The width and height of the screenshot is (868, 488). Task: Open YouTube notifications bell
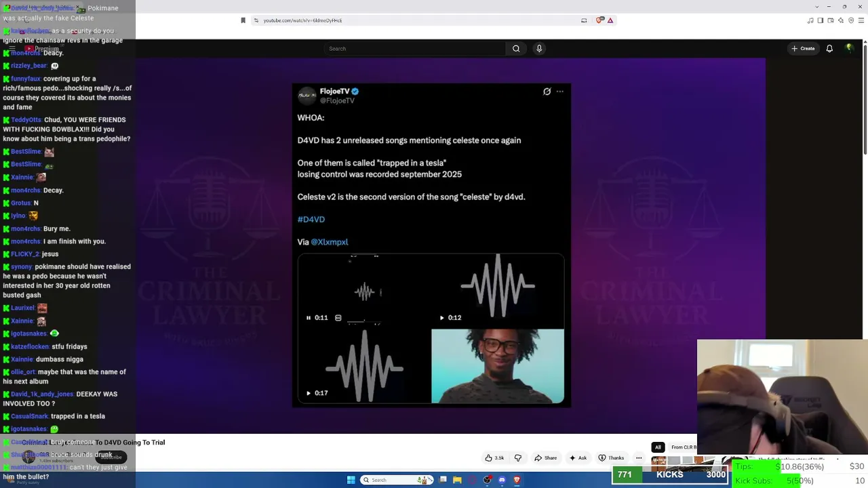tap(829, 49)
